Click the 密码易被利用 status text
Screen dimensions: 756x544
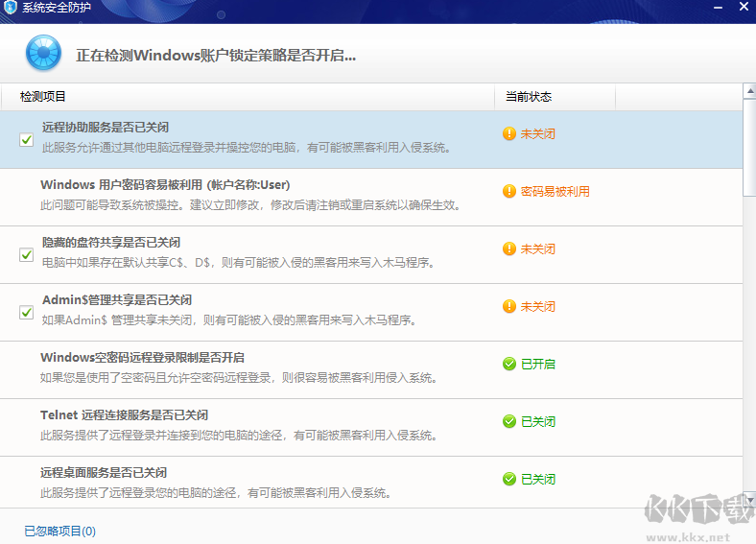point(555,192)
